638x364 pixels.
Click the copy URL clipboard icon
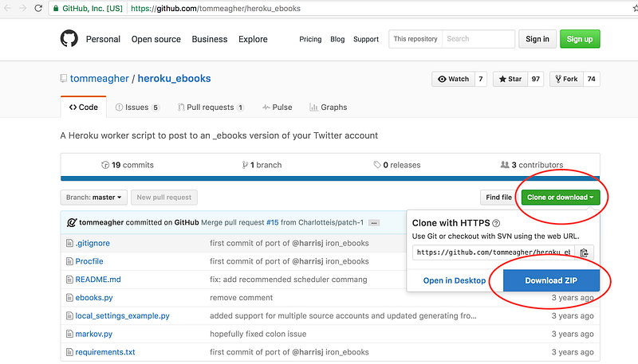[x=585, y=253]
